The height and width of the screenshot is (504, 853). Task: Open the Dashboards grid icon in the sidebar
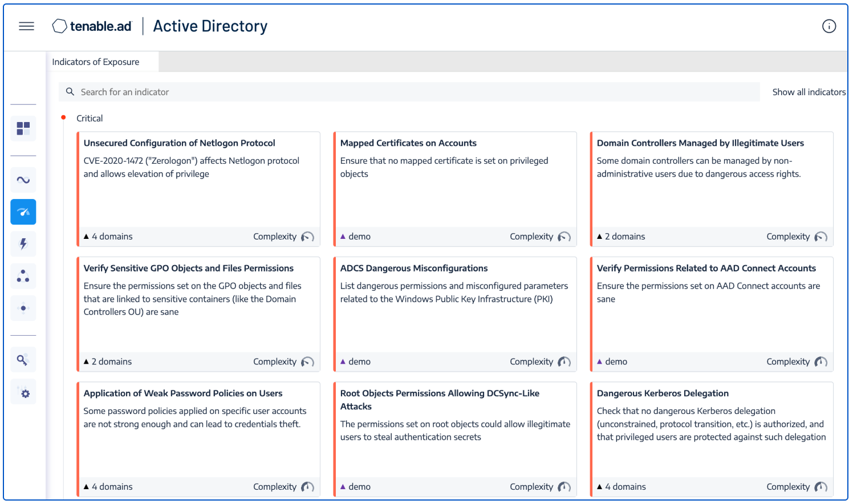(x=23, y=129)
